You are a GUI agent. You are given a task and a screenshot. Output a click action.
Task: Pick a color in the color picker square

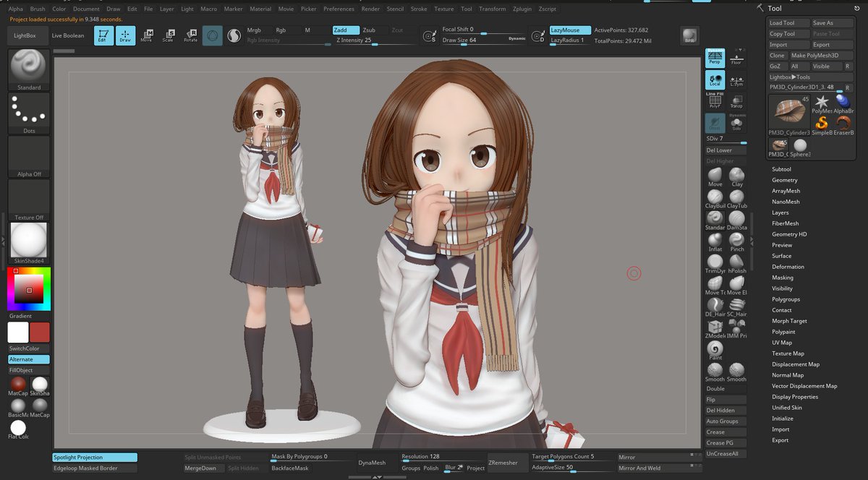tap(29, 290)
